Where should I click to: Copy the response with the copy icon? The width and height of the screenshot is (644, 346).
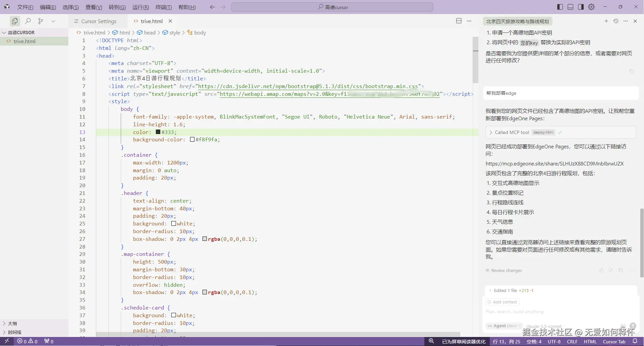(x=621, y=270)
